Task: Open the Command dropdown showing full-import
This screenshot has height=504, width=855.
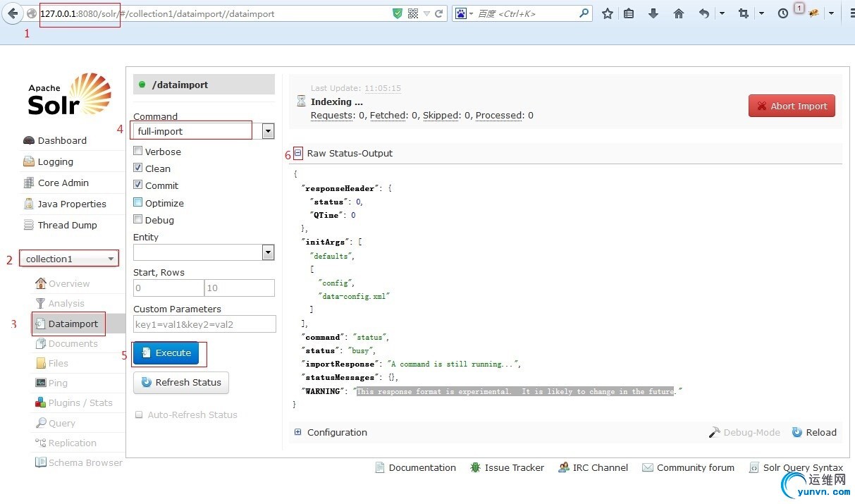Action: click(x=204, y=131)
